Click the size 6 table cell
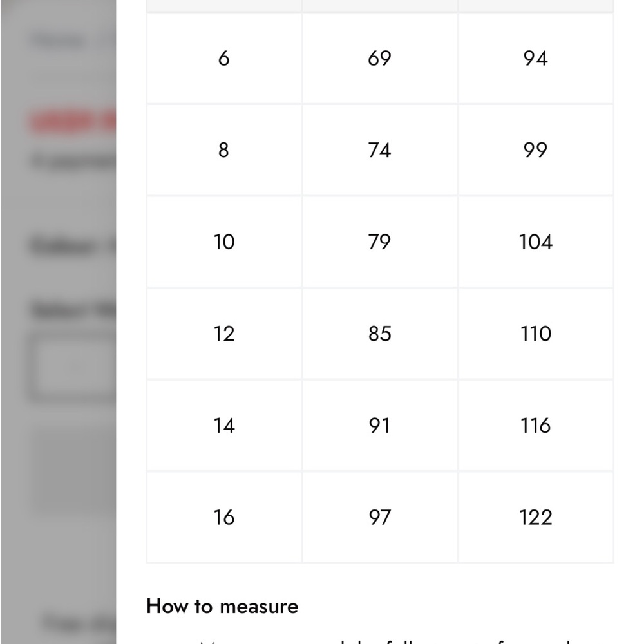The height and width of the screenshot is (644, 644). [224, 58]
